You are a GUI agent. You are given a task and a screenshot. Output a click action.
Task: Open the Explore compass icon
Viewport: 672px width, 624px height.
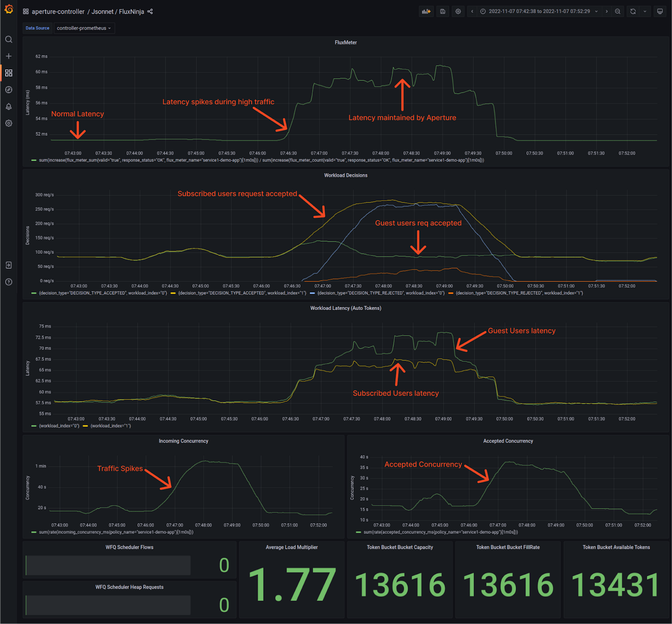(9, 90)
